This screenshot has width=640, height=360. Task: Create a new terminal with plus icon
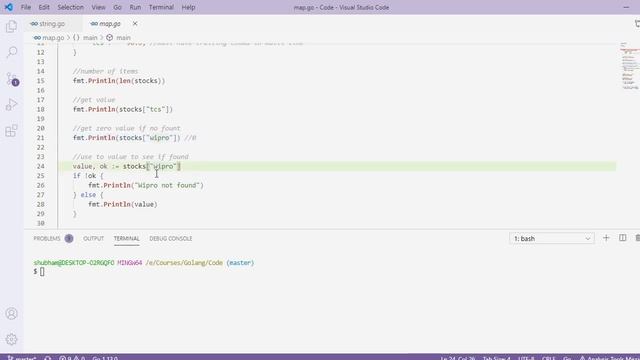[606, 238]
